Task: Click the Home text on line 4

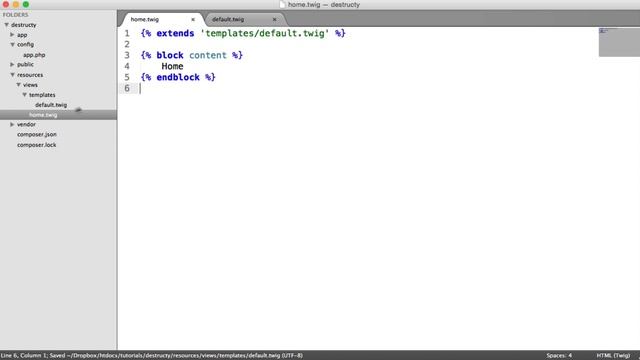Action: [x=172, y=66]
